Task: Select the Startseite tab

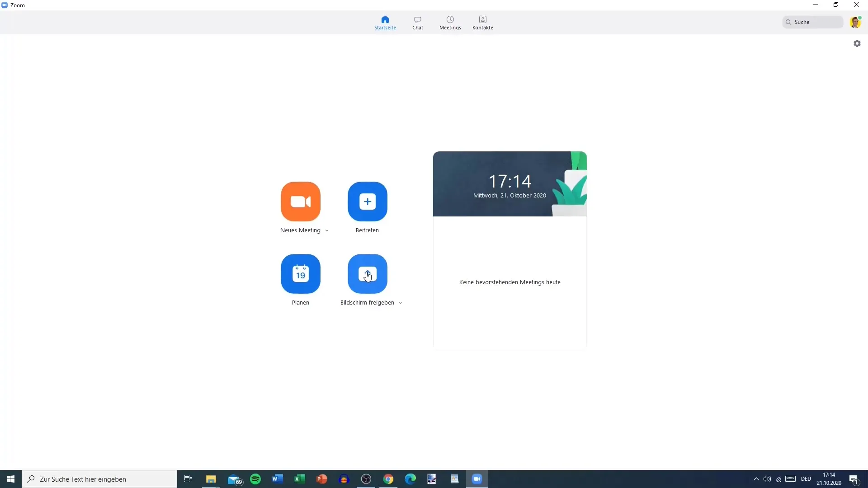Action: [x=385, y=22]
